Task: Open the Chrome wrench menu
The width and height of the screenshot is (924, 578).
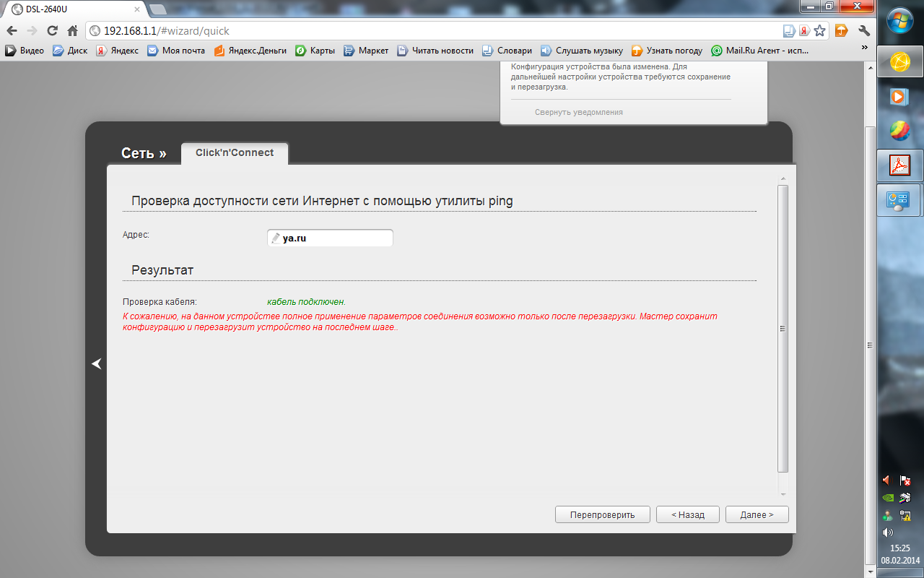Action: [864, 30]
